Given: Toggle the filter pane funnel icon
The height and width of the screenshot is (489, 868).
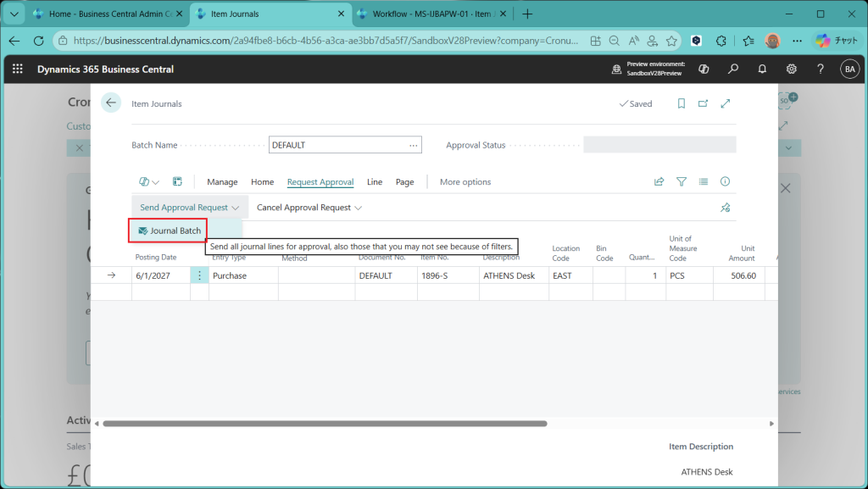Looking at the screenshot, I should pos(681,181).
